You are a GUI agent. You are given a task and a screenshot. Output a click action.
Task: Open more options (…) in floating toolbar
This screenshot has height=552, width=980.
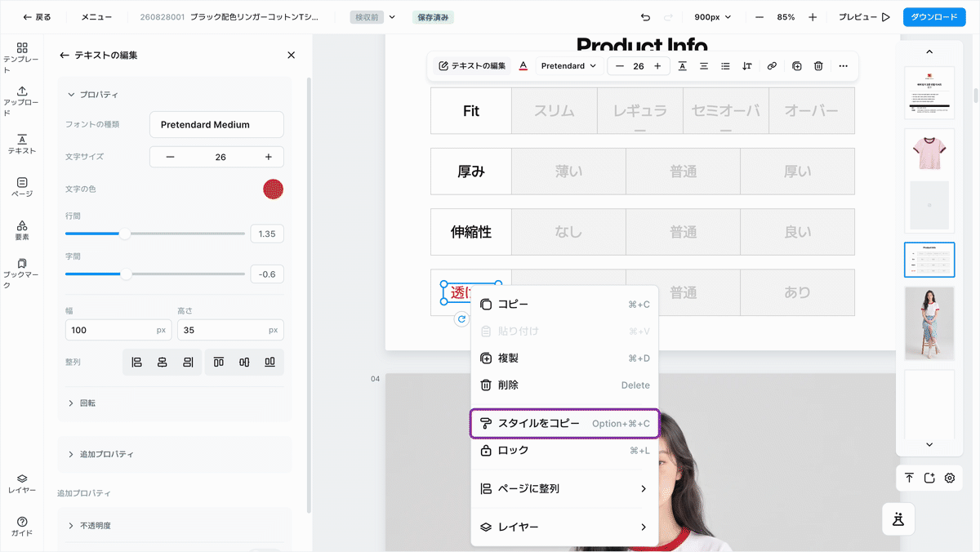pyautogui.click(x=844, y=66)
